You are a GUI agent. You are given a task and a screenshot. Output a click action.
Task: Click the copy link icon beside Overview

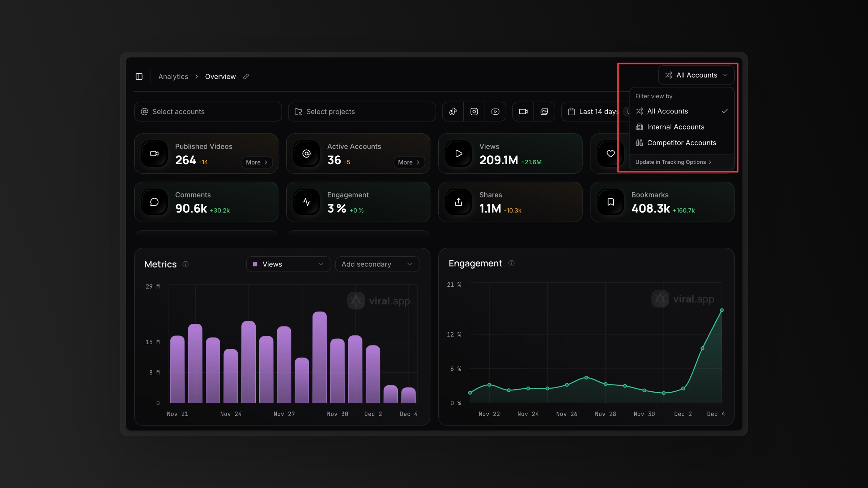click(246, 76)
